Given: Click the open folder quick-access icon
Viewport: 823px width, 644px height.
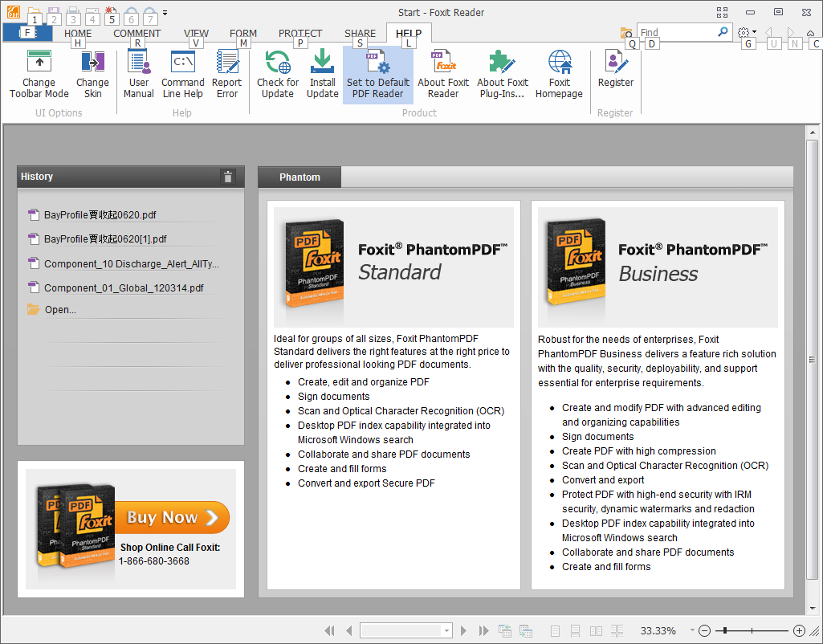Looking at the screenshot, I should [x=34, y=13].
